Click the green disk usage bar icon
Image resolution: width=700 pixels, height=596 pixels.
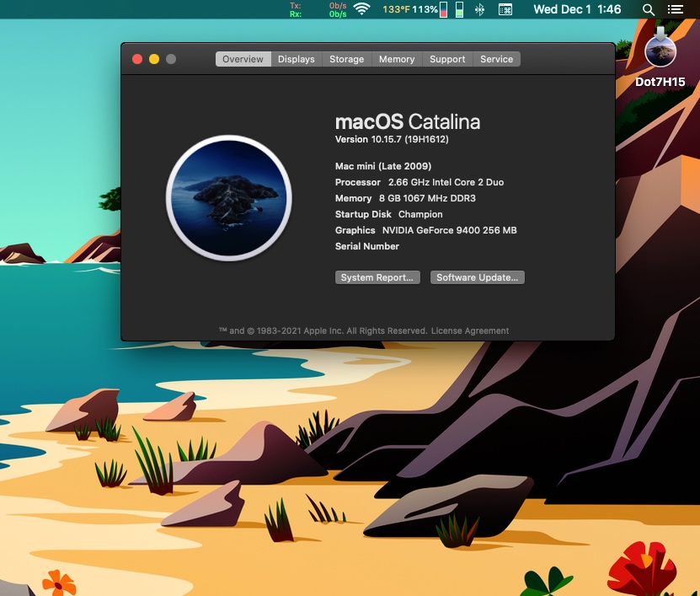(459, 9)
